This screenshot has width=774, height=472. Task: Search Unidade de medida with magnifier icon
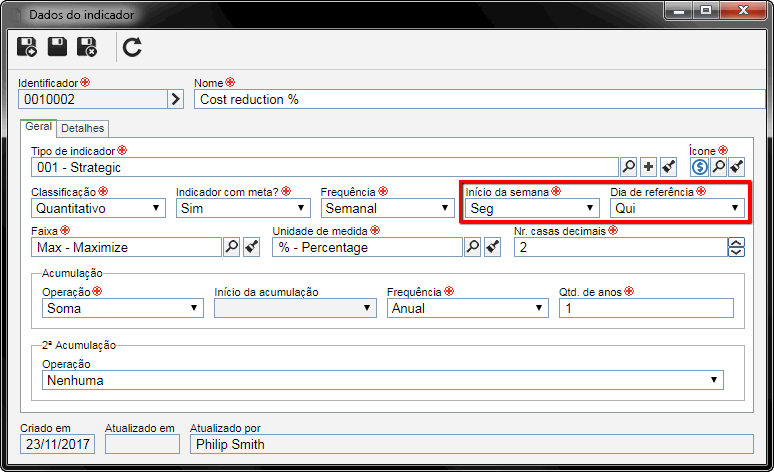[x=472, y=247]
